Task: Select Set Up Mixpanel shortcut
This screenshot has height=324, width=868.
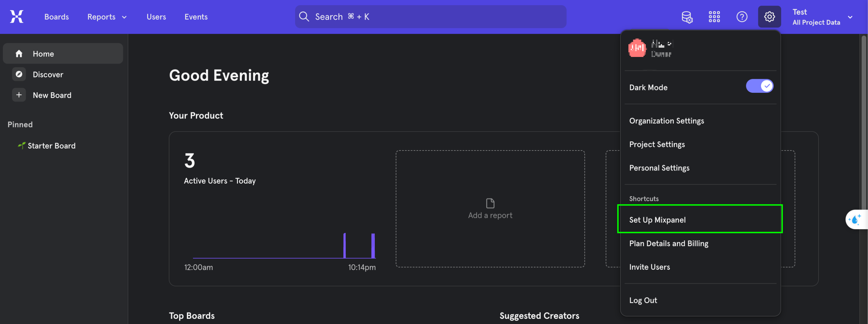Action: (700, 220)
